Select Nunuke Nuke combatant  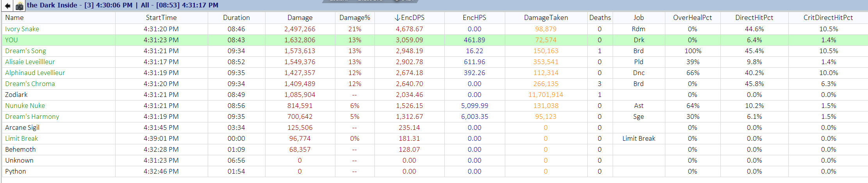tap(25, 106)
